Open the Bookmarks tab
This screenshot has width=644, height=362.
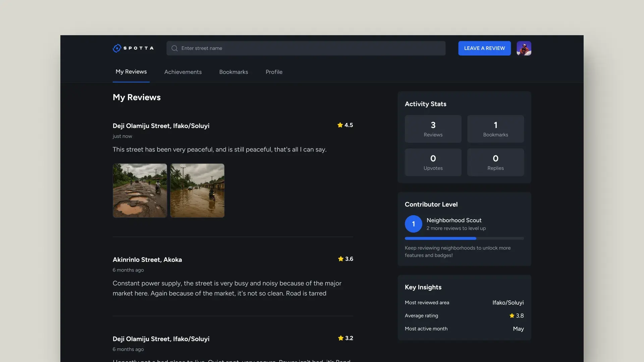(233, 72)
